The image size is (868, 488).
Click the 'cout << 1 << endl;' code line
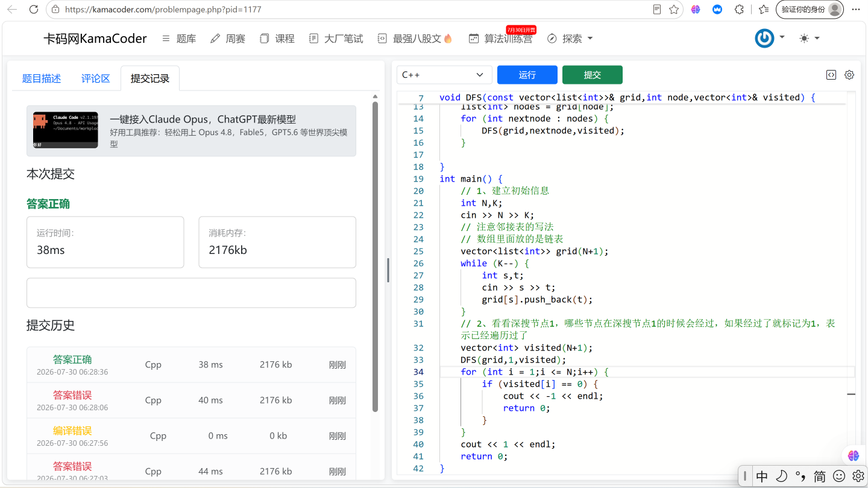point(508,444)
